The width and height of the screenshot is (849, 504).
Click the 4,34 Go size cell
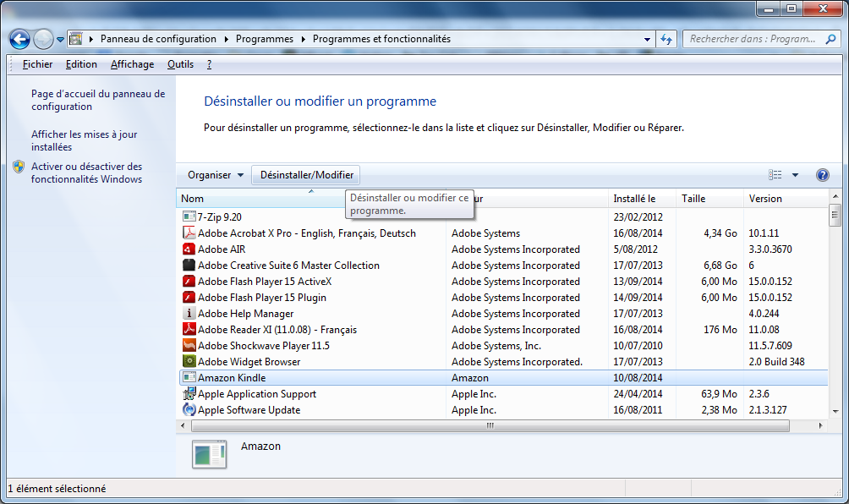720,233
